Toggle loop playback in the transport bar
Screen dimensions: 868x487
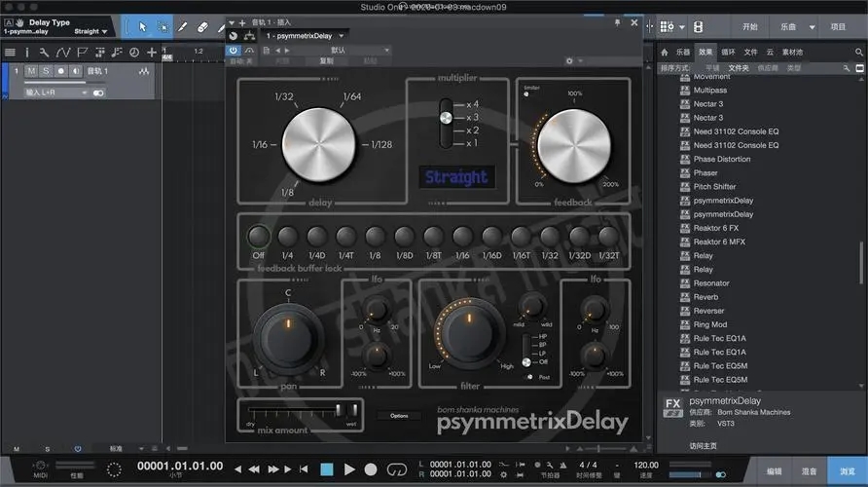(399, 468)
